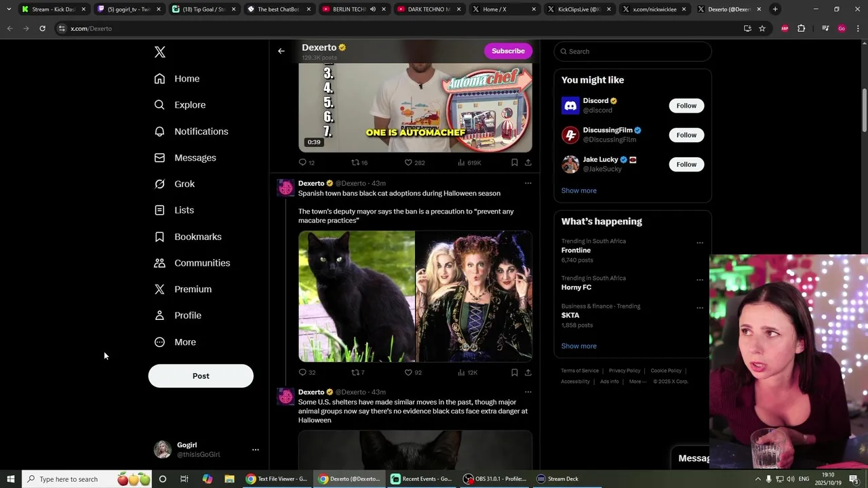Image resolution: width=868 pixels, height=488 pixels.
Task: Open the black cat photo
Action: click(x=357, y=296)
